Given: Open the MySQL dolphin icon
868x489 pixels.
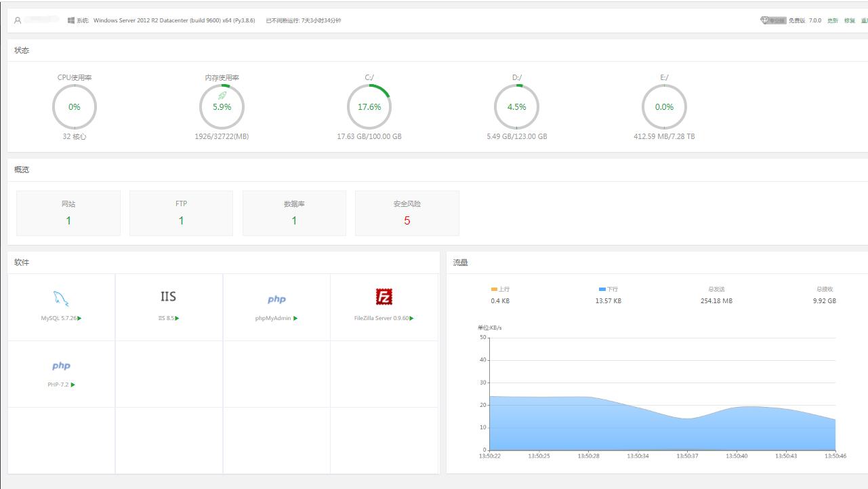Looking at the screenshot, I should pos(61,298).
